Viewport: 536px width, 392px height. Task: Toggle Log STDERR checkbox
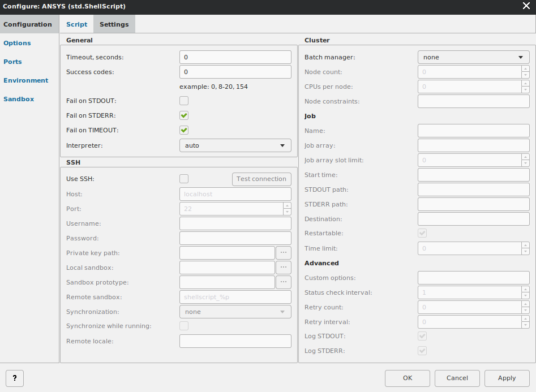(422, 351)
